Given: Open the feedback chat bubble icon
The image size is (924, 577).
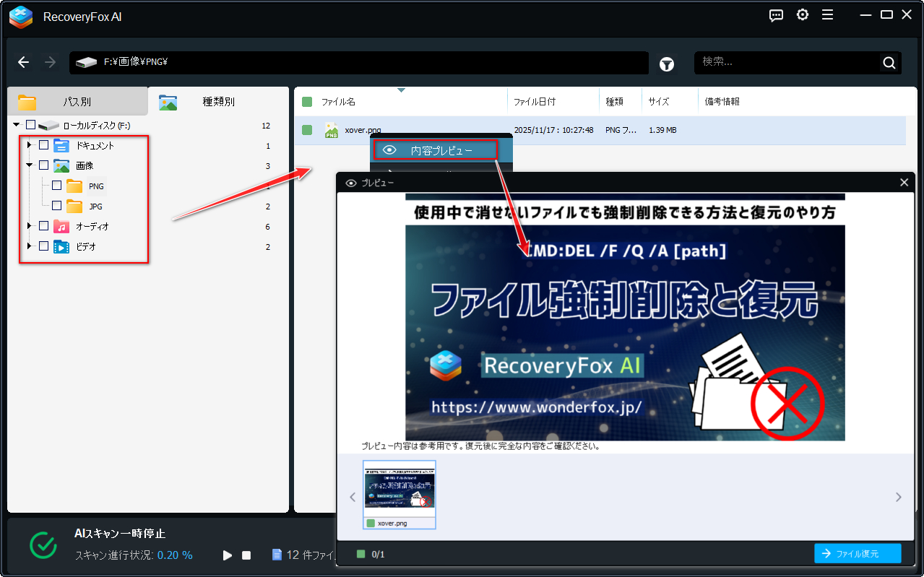Looking at the screenshot, I should [776, 14].
